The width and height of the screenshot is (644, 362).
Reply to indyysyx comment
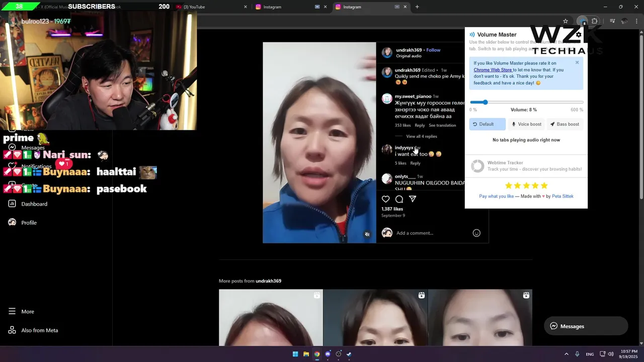415,163
